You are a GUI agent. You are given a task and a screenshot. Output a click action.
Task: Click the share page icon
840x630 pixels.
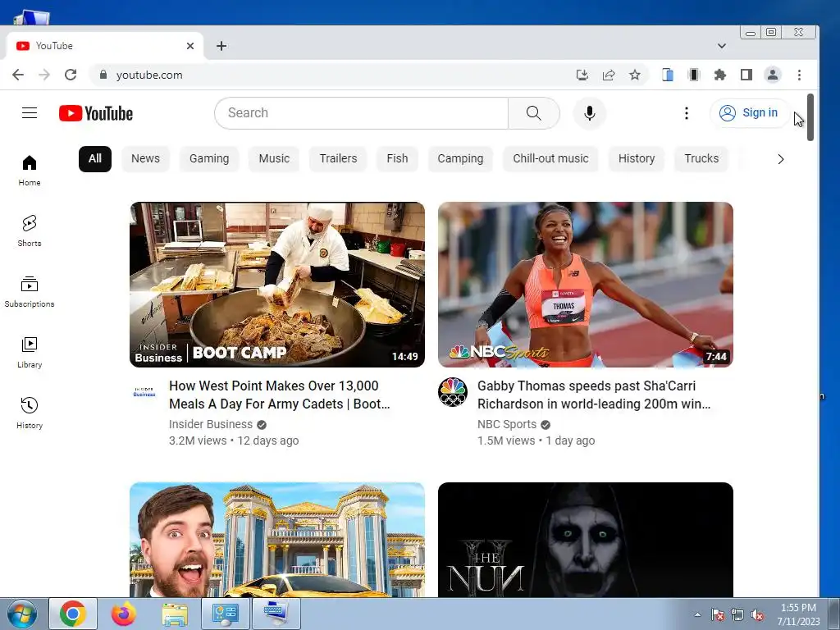[x=609, y=75]
